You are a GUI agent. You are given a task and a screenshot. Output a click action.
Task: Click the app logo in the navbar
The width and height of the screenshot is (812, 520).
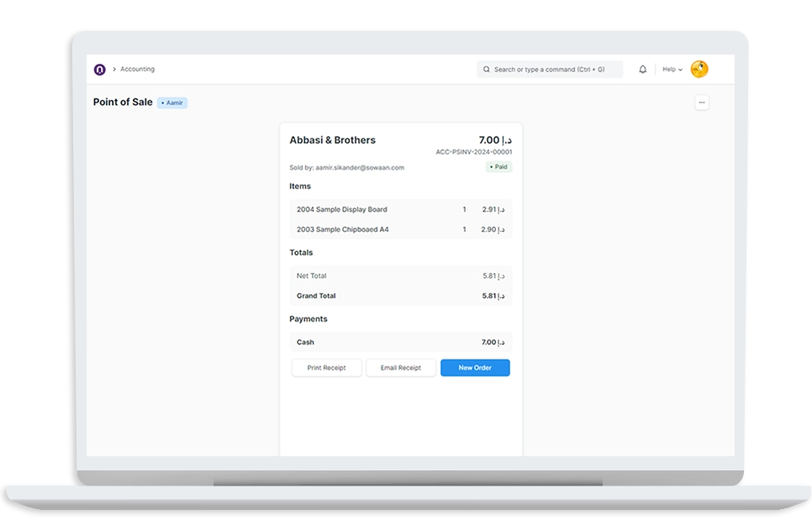pyautogui.click(x=99, y=70)
